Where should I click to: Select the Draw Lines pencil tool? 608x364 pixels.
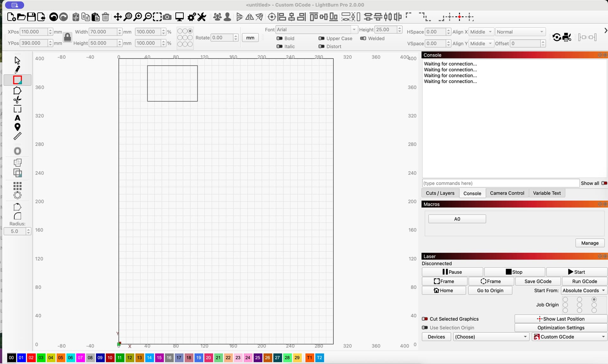pyautogui.click(x=17, y=70)
